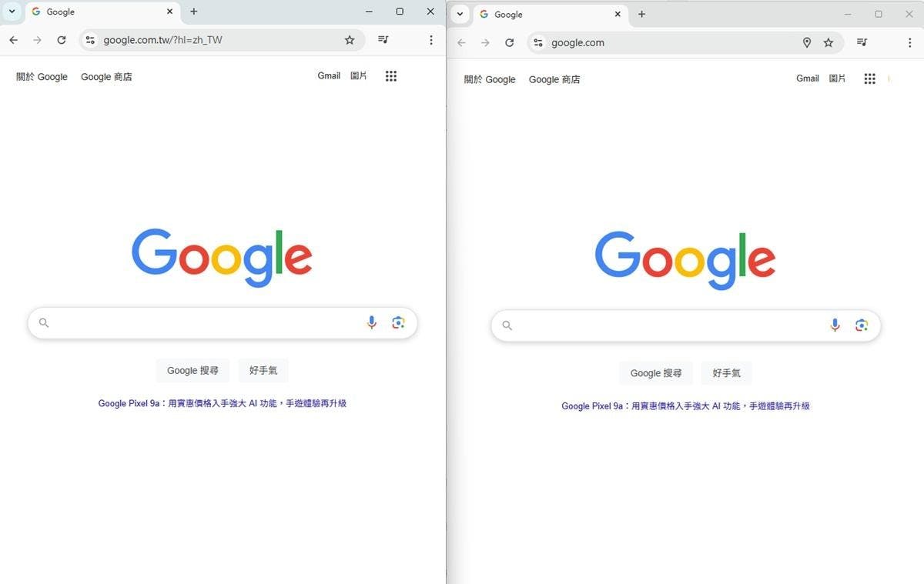Click Google 搜尋 button in right window
Image resolution: width=924 pixels, height=584 pixels.
[x=656, y=373]
